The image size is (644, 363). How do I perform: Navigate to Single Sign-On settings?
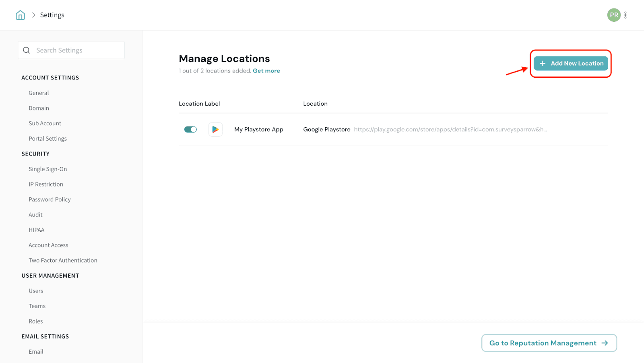click(x=47, y=169)
